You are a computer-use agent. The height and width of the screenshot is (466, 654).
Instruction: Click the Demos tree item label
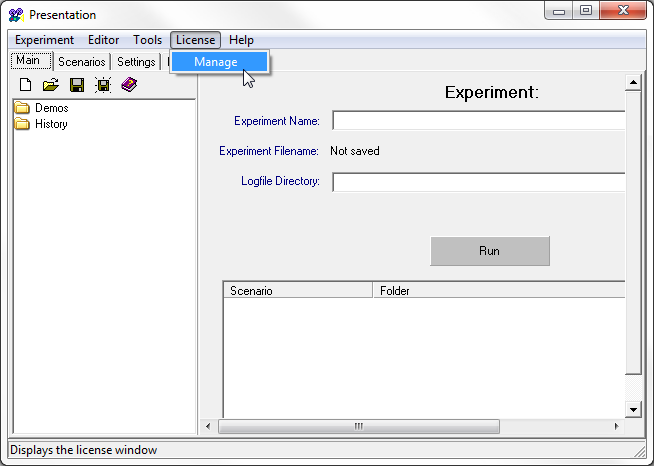[52, 108]
